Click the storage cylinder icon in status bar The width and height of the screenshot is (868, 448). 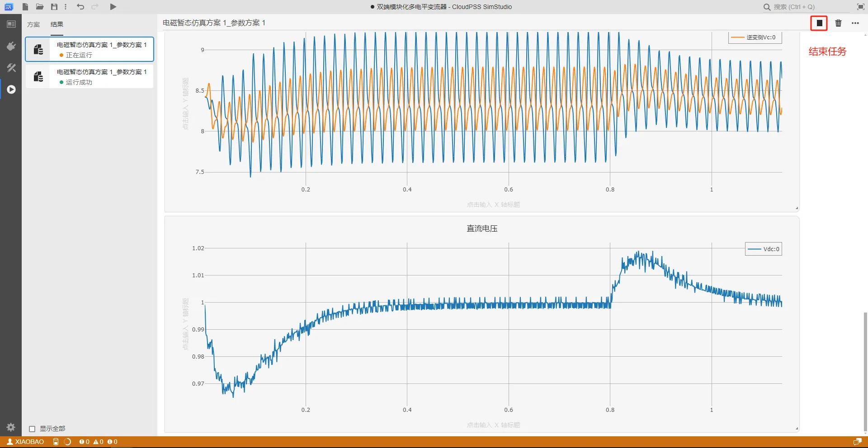click(x=56, y=442)
